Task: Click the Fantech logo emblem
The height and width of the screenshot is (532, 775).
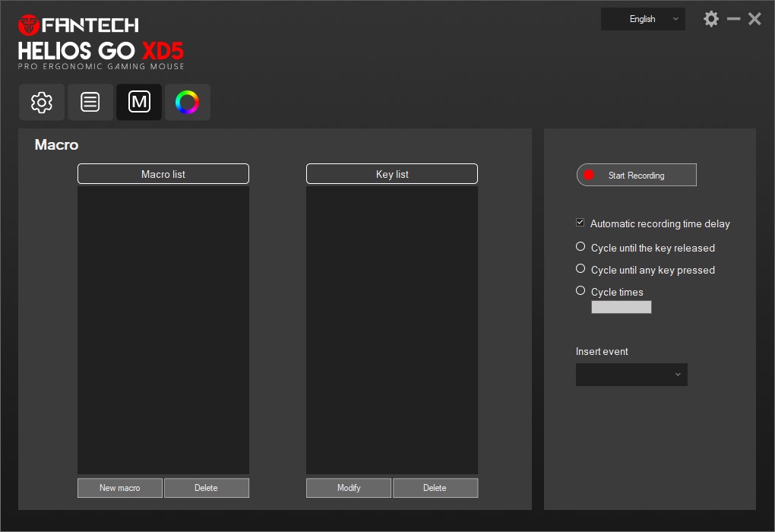Action: pyautogui.click(x=29, y=25)
